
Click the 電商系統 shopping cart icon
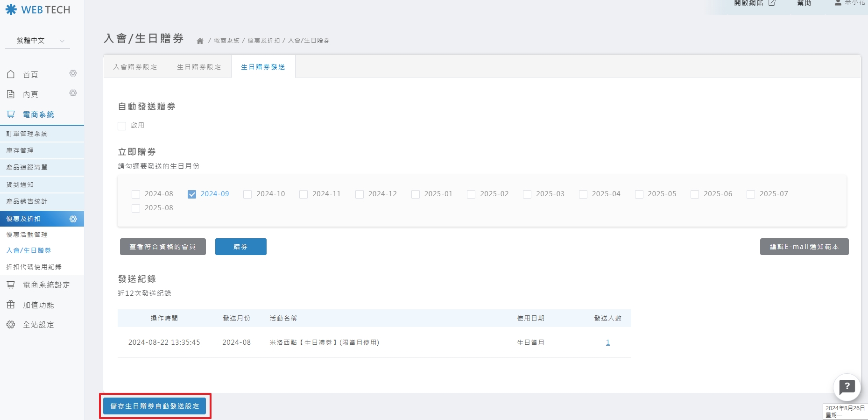[x=11, y=114]
